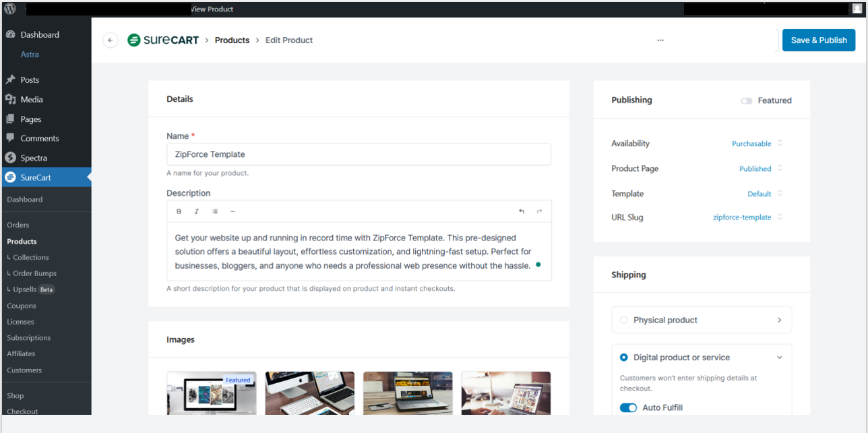Click the green dot in description text
The image size is (868, 433).
coord(538,265)
